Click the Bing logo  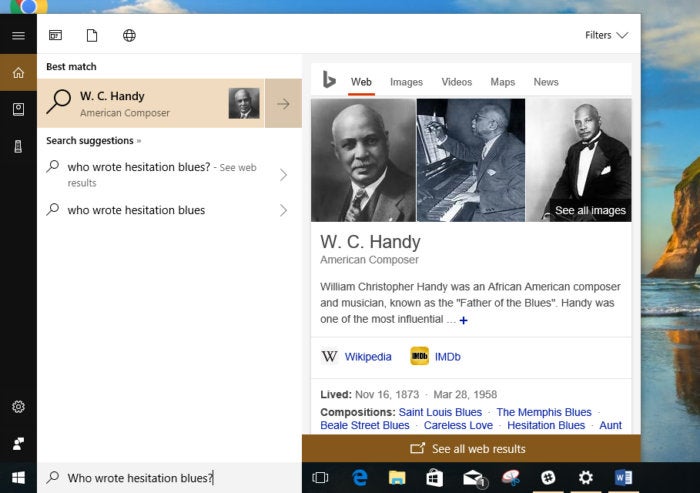pyautogui.click(x=329, y=80)
